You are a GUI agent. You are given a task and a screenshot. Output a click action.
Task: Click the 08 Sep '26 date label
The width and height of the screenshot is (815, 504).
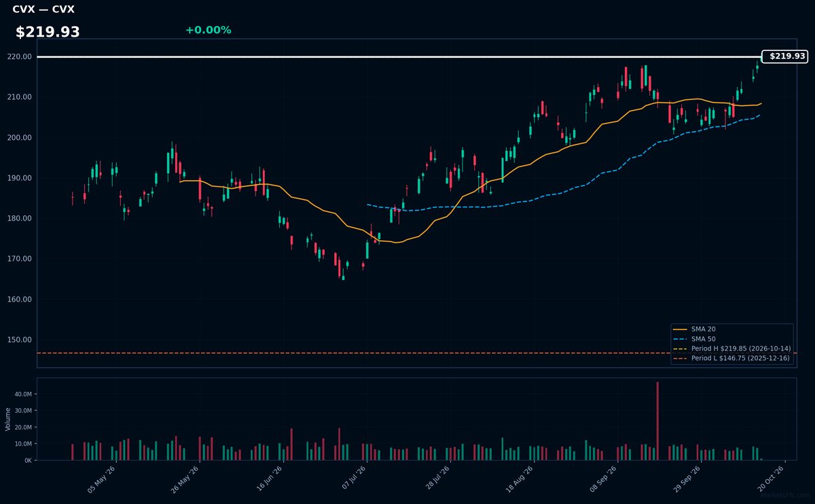coord(604,480)
